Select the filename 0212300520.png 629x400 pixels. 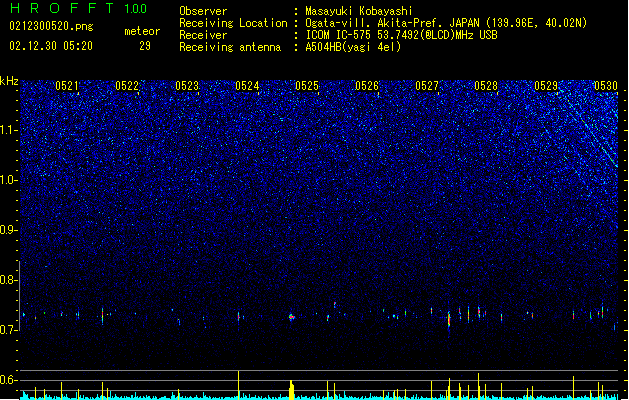51,26
